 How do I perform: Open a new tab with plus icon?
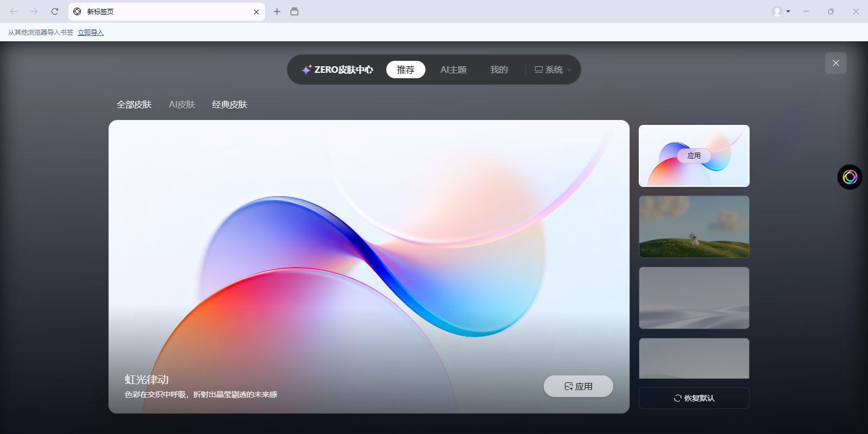tap(277, 11)
